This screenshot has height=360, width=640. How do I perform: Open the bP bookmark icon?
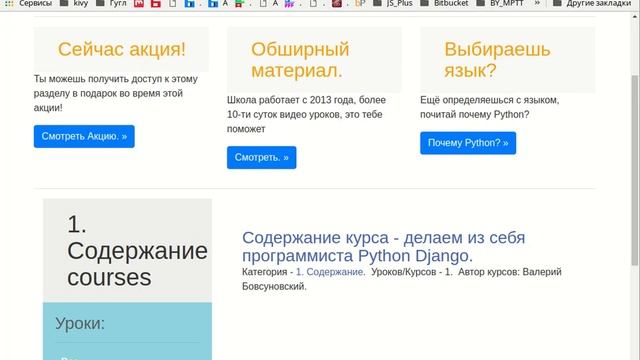tap(360, 3)
